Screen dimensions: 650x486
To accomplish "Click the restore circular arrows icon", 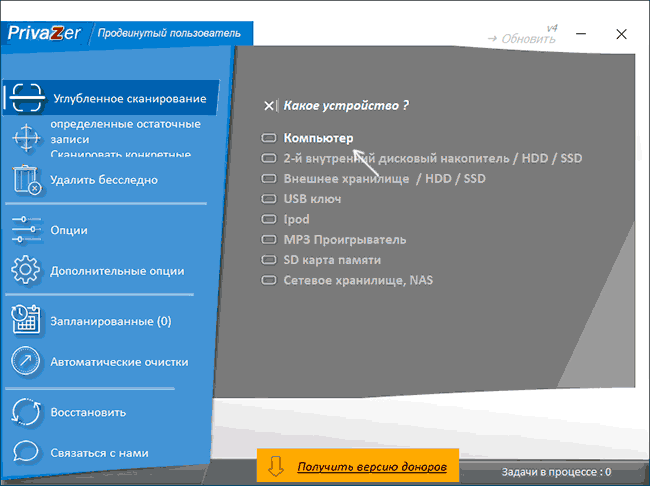I will coord(26,412).
